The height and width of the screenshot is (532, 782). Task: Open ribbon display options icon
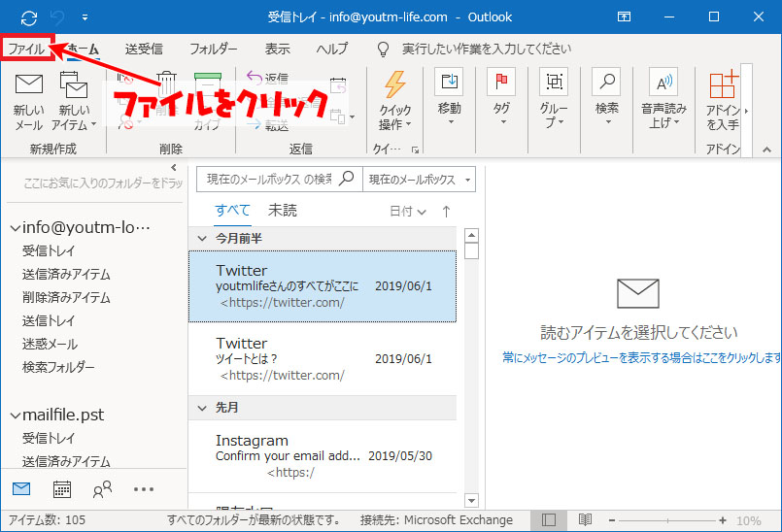624,17
